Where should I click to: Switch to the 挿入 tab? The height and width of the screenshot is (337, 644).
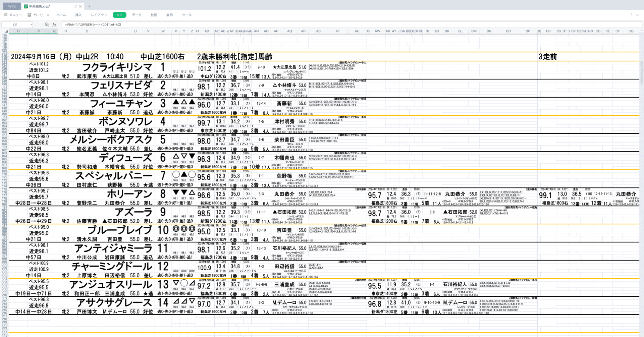coord(78,15)
